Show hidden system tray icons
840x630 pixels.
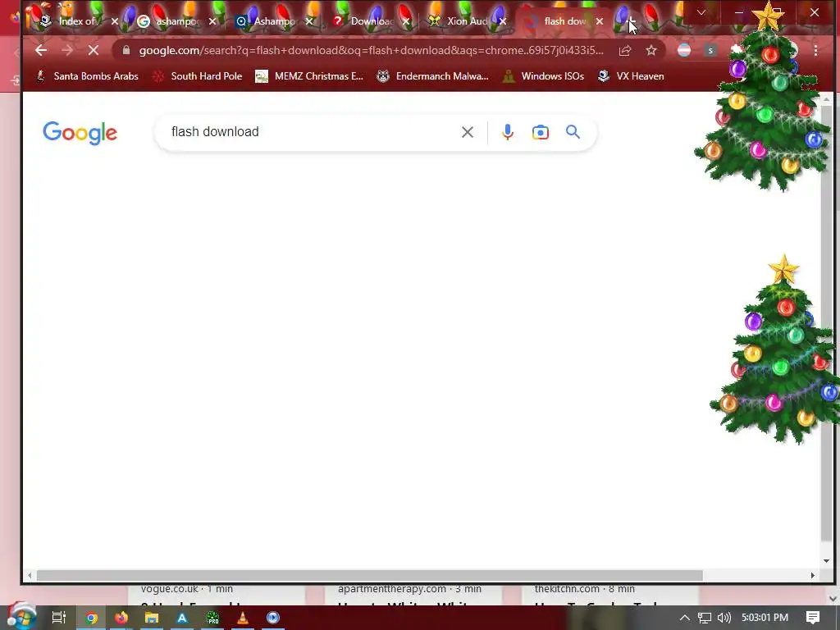(684, 618)
